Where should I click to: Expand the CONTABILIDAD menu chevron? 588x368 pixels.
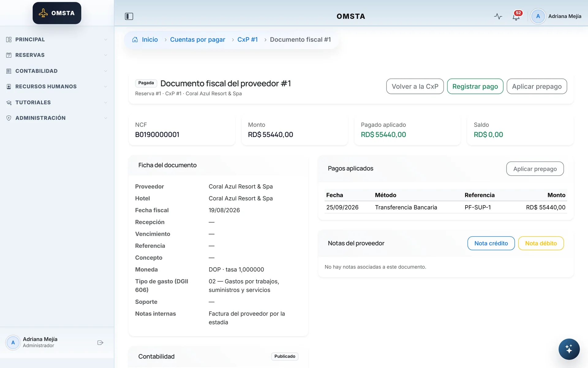pyautogui.click(x=106, y=71)
